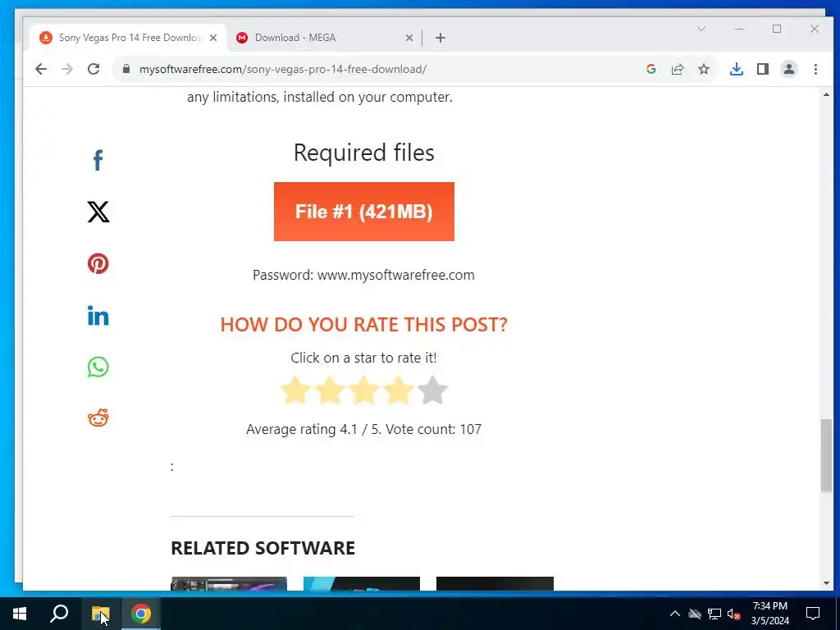Go forward to the next page

(67, 69)
